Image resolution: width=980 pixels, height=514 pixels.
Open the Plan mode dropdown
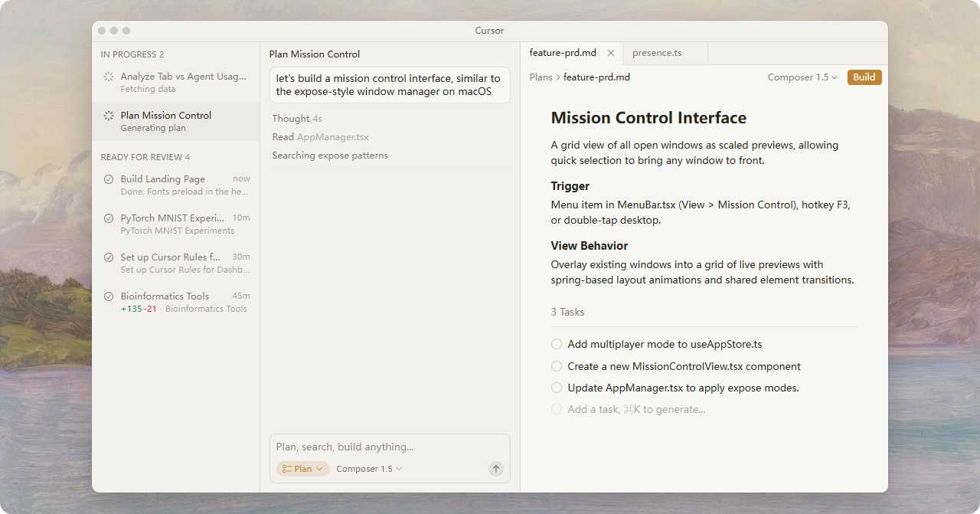pyautogui.click(x=302, y=469)
